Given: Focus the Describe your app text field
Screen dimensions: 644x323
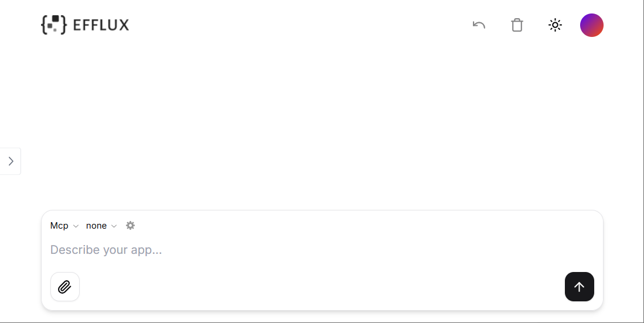Looking at the screenshot, I should click(x=322, y=250).
